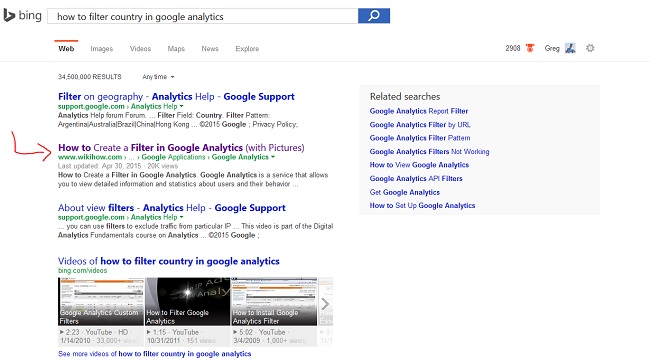Expand first support.google.com result dropdown arrow

(182, 107)
